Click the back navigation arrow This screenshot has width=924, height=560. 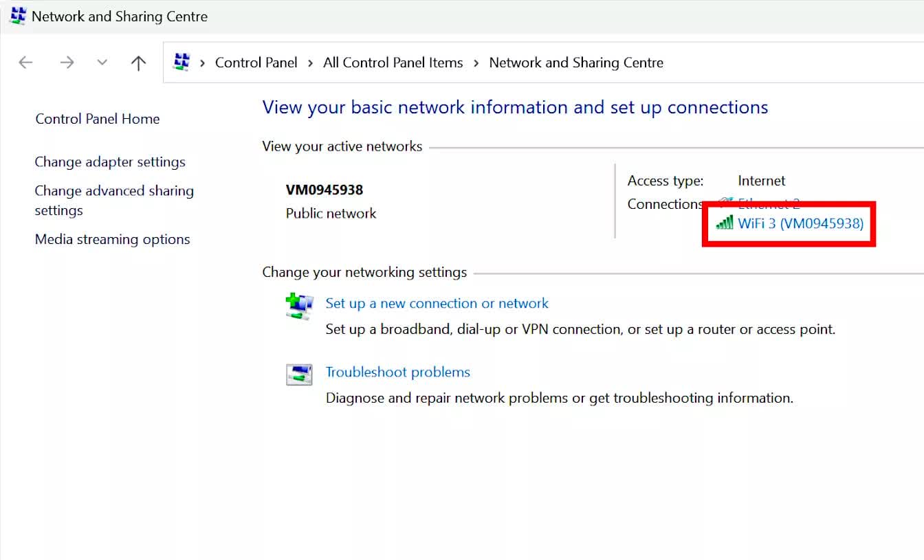point(25,63)
